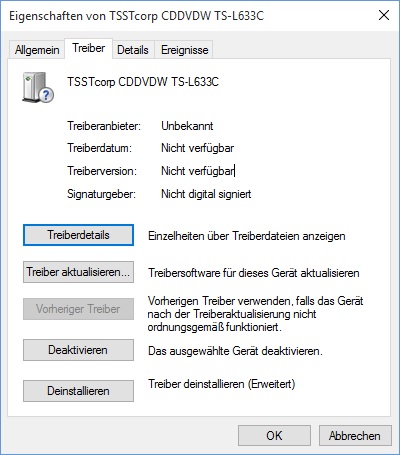Screen dimensions: 400x455
Task: Click the Treiberanbieter value Unbekannt
Action: (x=187, y=126)
